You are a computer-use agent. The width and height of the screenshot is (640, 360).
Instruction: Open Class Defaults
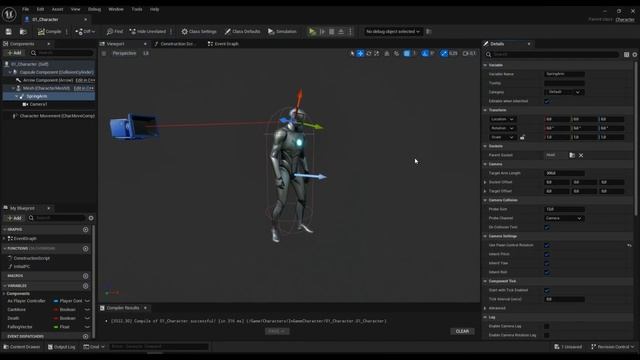[242, 31]
